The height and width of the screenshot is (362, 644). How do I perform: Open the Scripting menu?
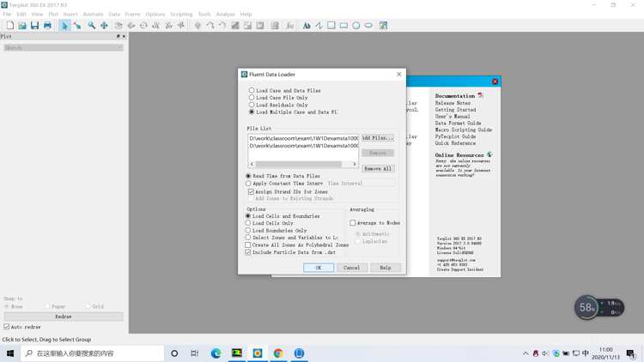[181, 15]
